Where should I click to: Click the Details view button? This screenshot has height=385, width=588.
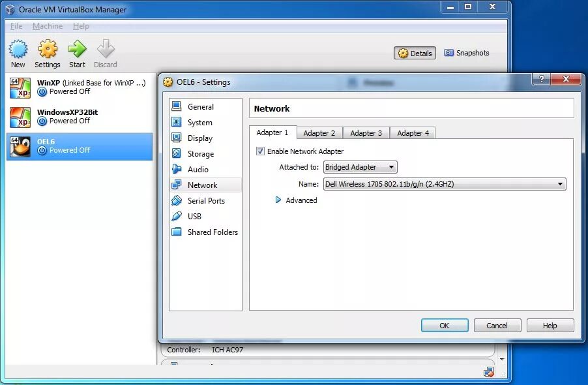415,53
